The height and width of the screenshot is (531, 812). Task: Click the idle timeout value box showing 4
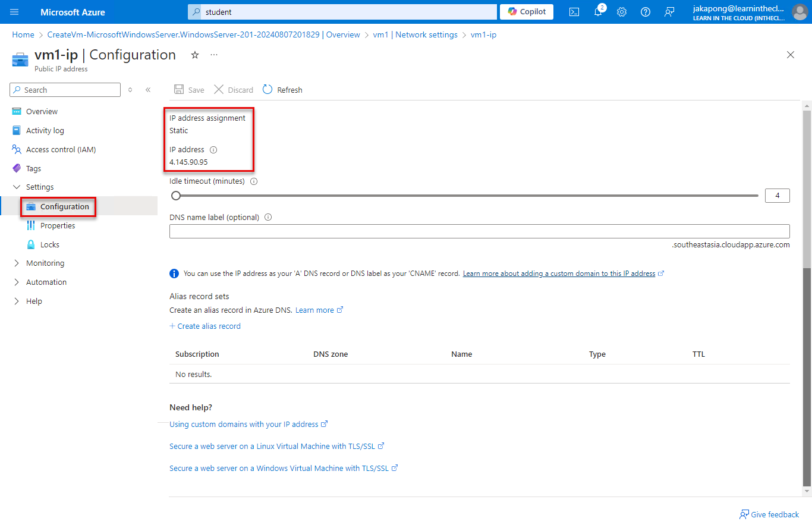tap(777, 196)
